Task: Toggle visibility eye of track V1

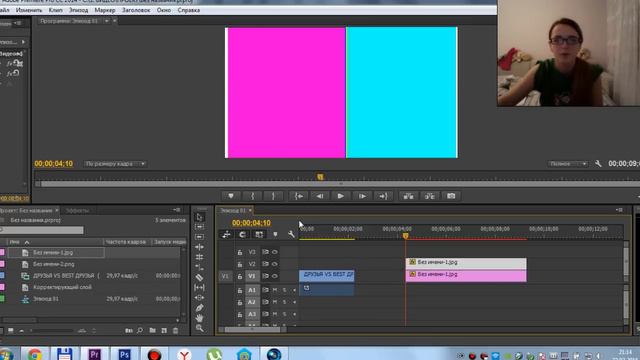Action: pos(275,276)
